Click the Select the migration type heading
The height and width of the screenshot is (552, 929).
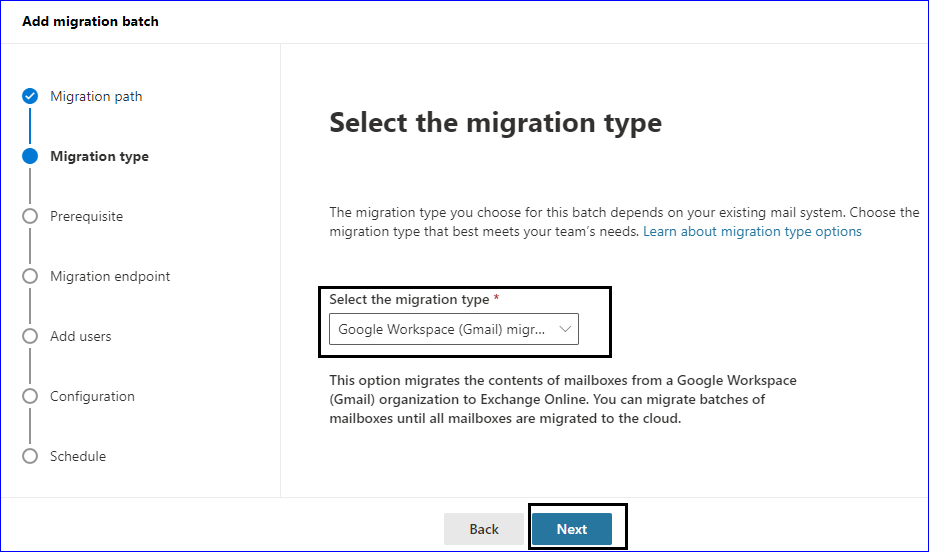(495, 123)
